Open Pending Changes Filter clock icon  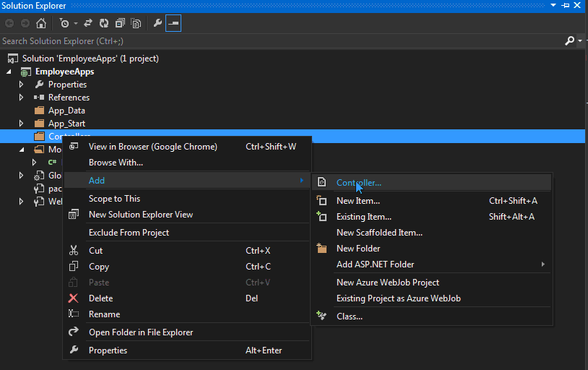64,23
